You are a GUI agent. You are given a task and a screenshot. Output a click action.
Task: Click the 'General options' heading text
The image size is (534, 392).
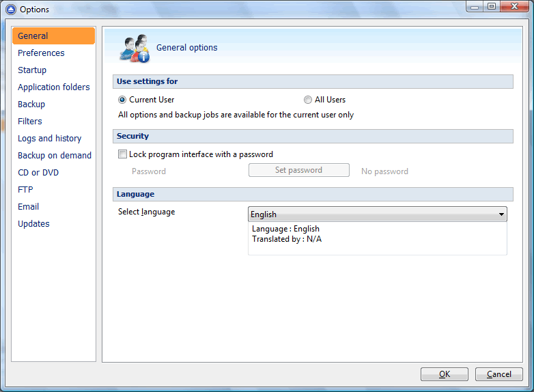186,48
